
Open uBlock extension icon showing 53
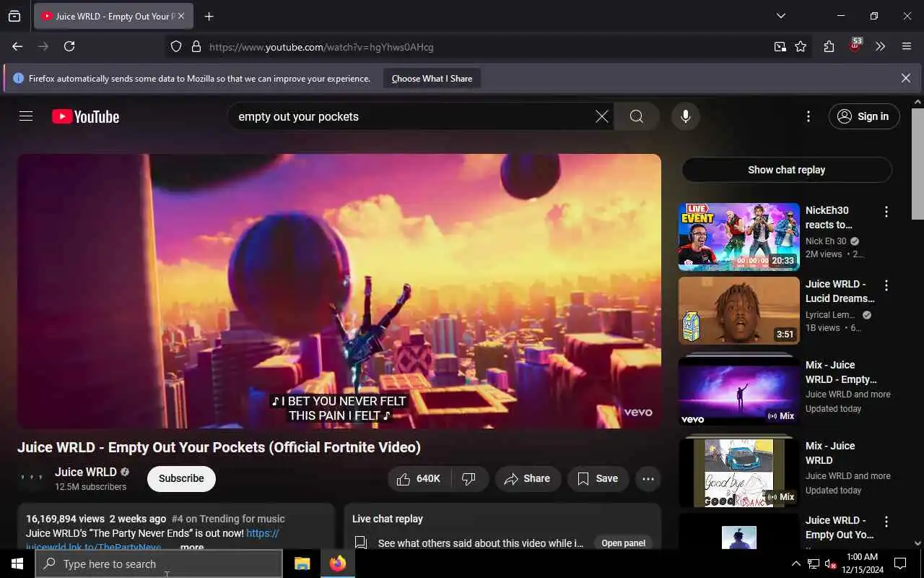[855, 46]
